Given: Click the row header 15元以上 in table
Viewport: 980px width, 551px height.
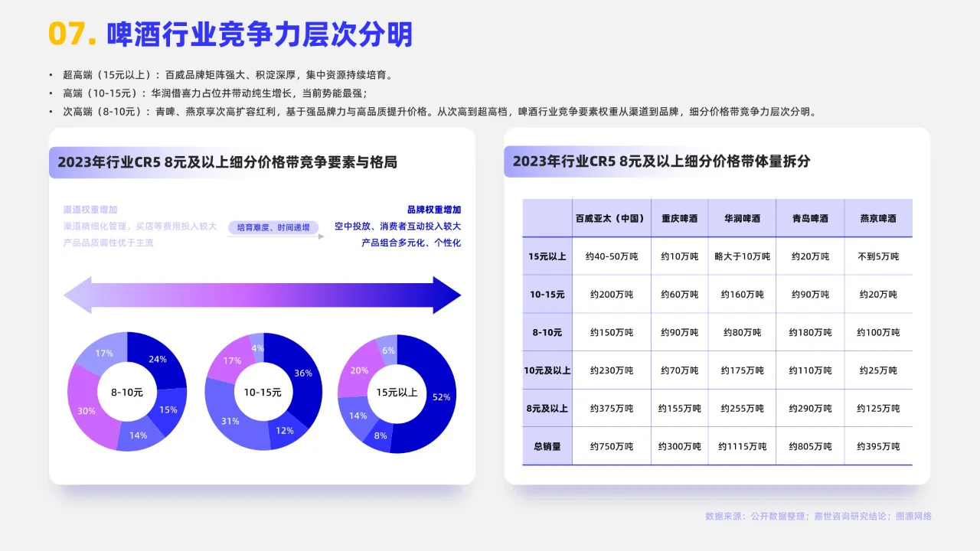Looking at the screenshot, I should (x=547, y=256).
